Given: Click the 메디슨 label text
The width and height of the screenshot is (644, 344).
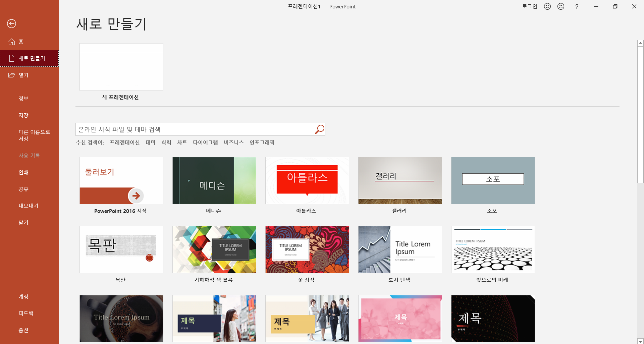Looking at the screenshot, I should [213, 211].
